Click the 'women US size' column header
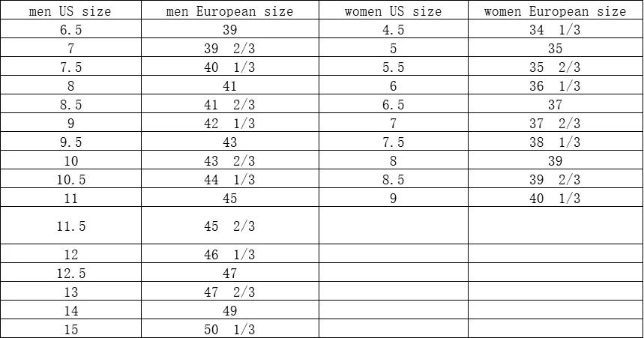The width and height of the screenshot is (644, 338). pyautogui.click(x=393, y=11)
